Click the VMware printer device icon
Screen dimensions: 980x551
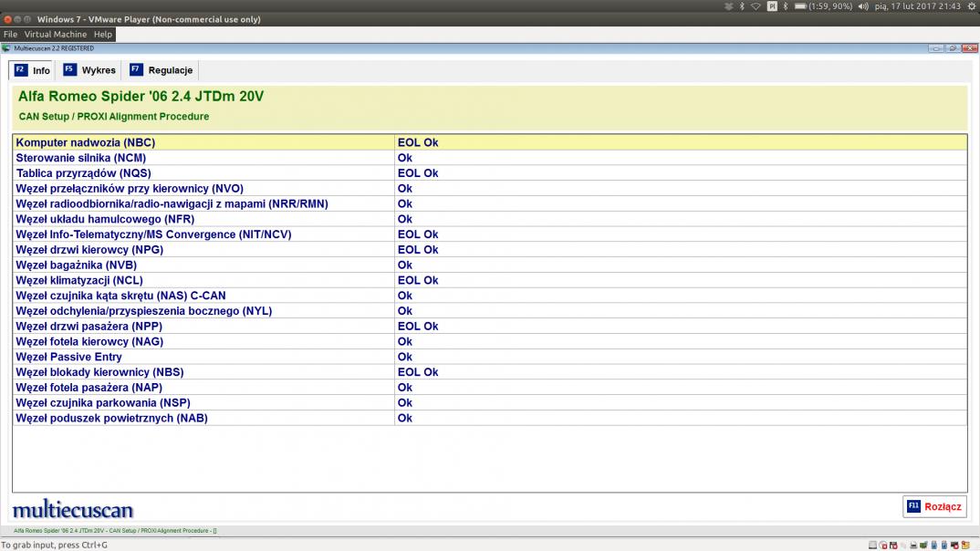(x=913, y=546)
